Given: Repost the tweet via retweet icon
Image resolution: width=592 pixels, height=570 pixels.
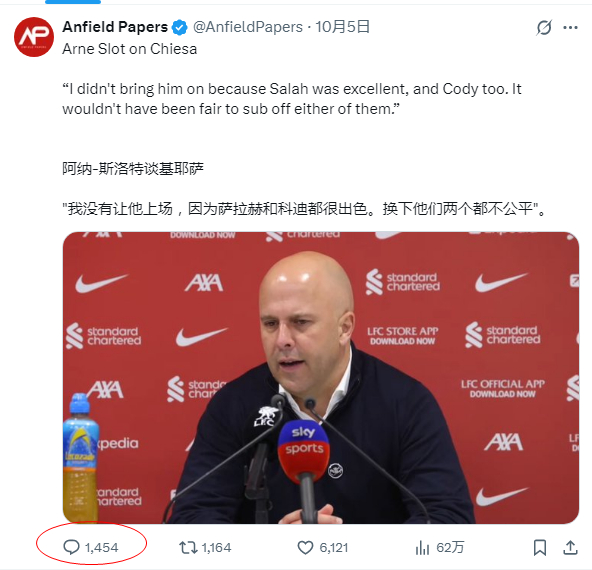Looking at the screenshot, I should 188,547.
